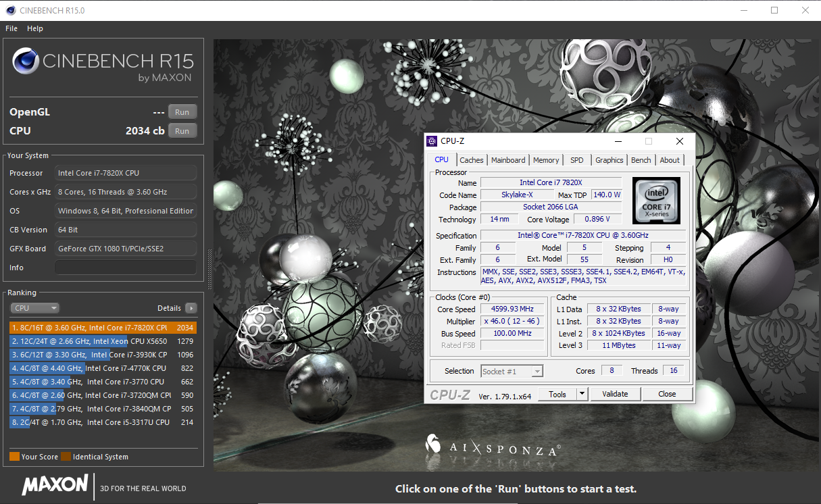Click the Bus Speed value 100.00 MHz
821x504 pixels.
pos(512,333)
